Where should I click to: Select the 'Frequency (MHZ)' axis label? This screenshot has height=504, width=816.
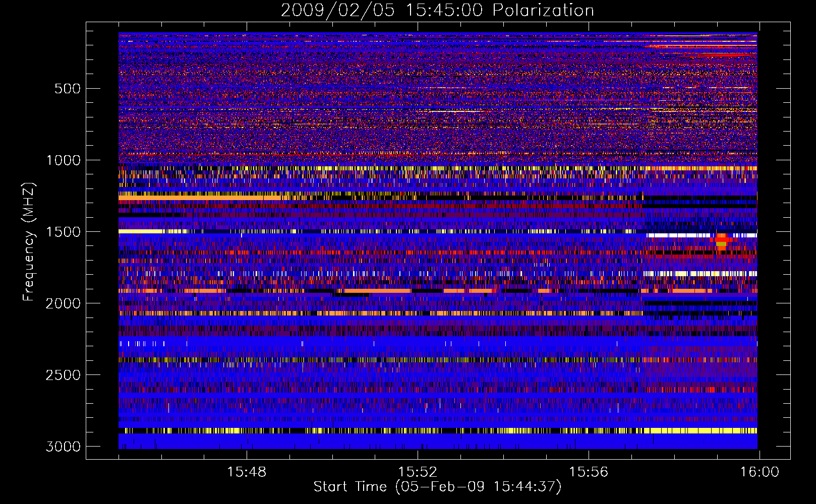coord(29,242)
